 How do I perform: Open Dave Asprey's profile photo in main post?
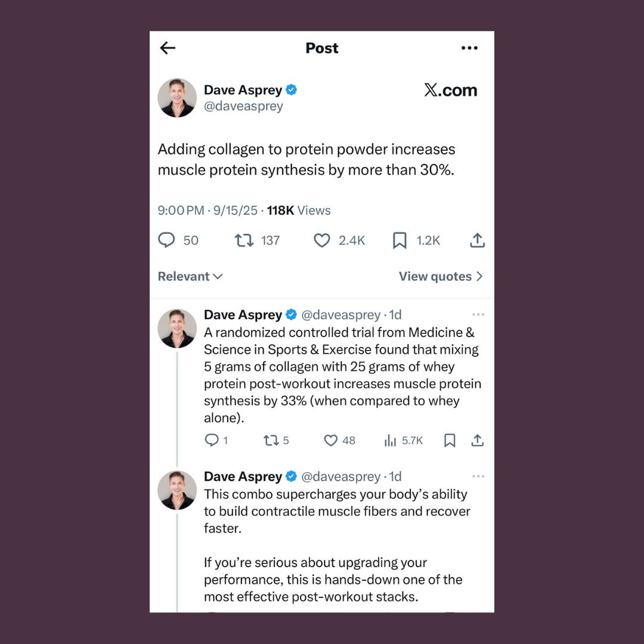[x=177, y=98]
